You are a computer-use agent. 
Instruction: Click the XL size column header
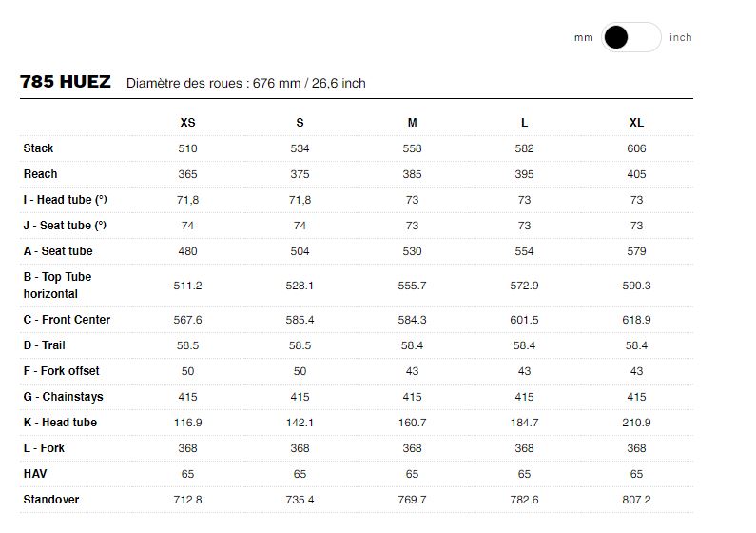(636, 123)
